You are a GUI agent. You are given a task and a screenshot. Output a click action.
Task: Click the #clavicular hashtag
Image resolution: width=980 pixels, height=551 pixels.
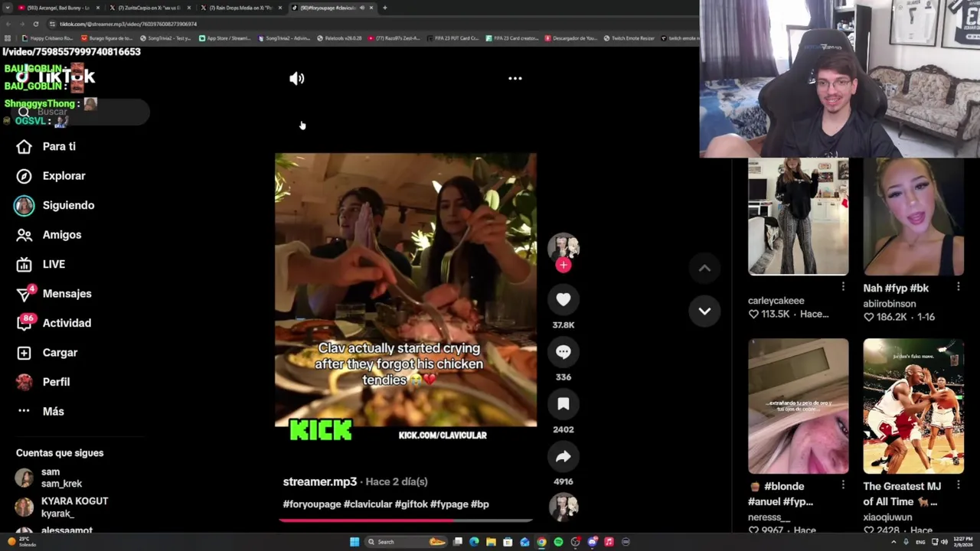pos(367,504)
